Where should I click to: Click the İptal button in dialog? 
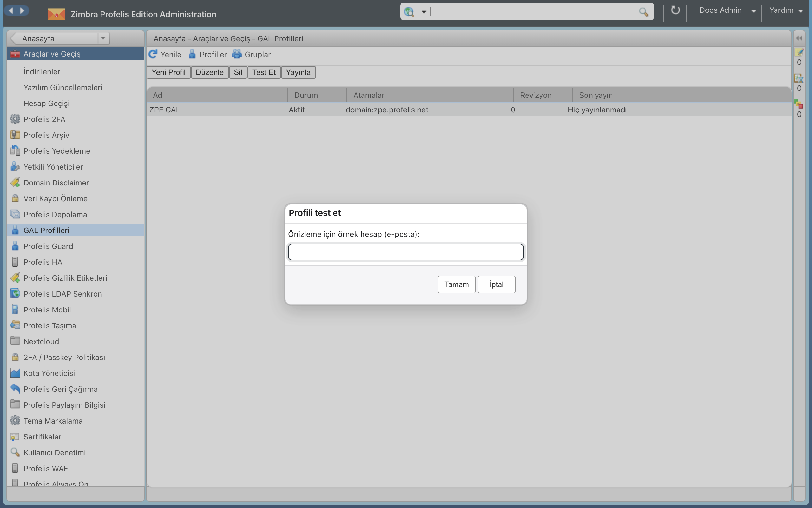pyautogui.click(x=496, y=284)
